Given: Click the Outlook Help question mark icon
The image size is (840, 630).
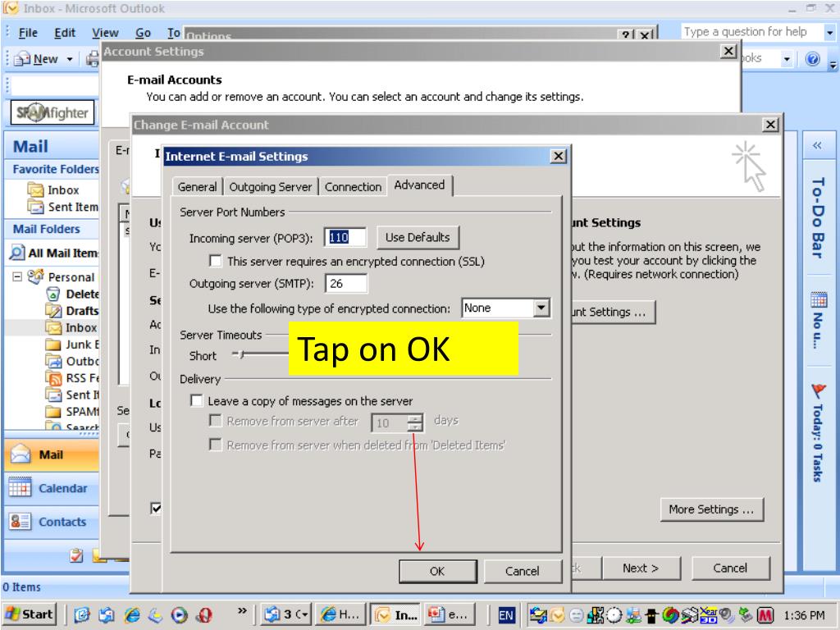Looking at the screenshot, I should 812,58.
